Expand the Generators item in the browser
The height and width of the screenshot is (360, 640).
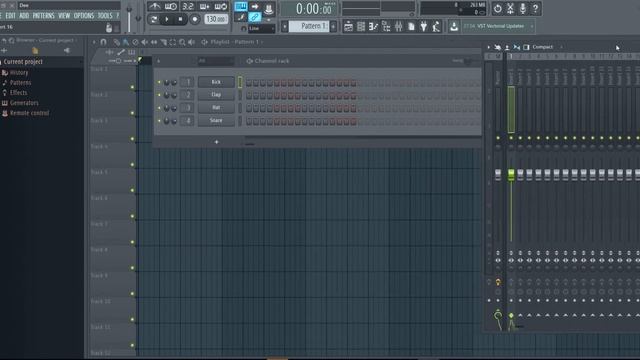pos(24,103)
